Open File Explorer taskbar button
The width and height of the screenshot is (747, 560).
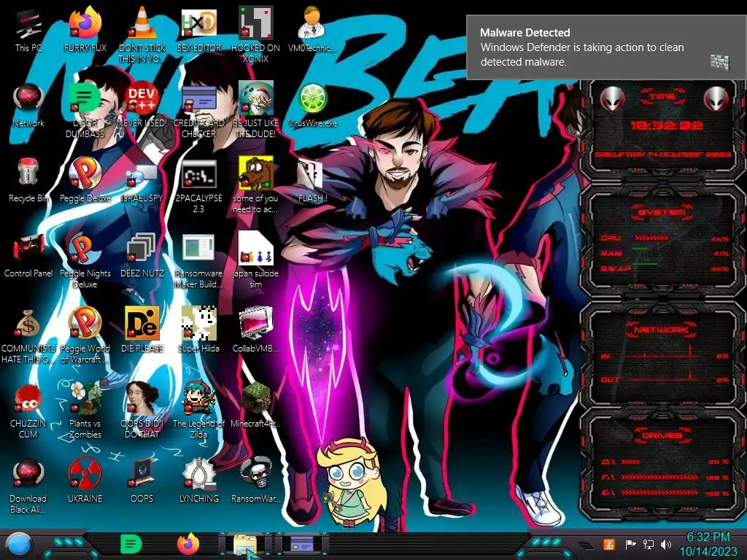(245, 544)
